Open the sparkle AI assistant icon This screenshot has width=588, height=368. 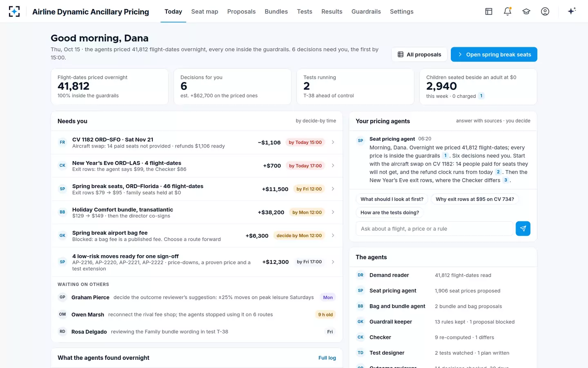pos(572,11)
